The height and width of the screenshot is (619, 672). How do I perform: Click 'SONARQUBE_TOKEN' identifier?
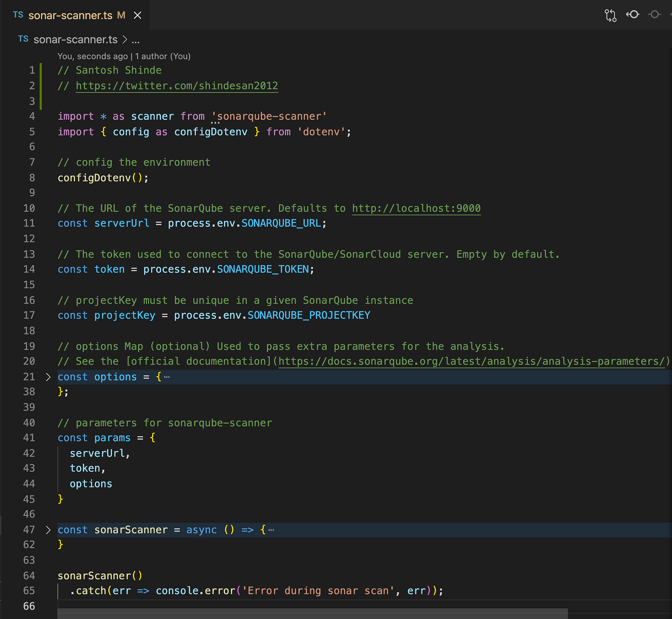[x=263, y=269]
